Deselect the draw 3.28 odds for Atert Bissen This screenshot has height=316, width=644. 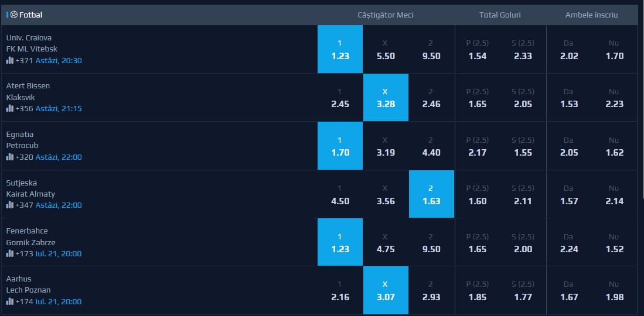386,98
